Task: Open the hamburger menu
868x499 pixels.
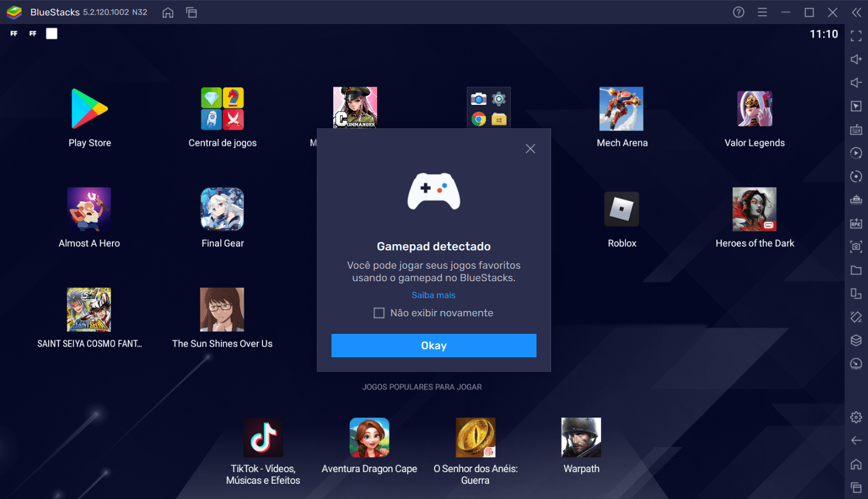Action: click(x=762, y=12)
